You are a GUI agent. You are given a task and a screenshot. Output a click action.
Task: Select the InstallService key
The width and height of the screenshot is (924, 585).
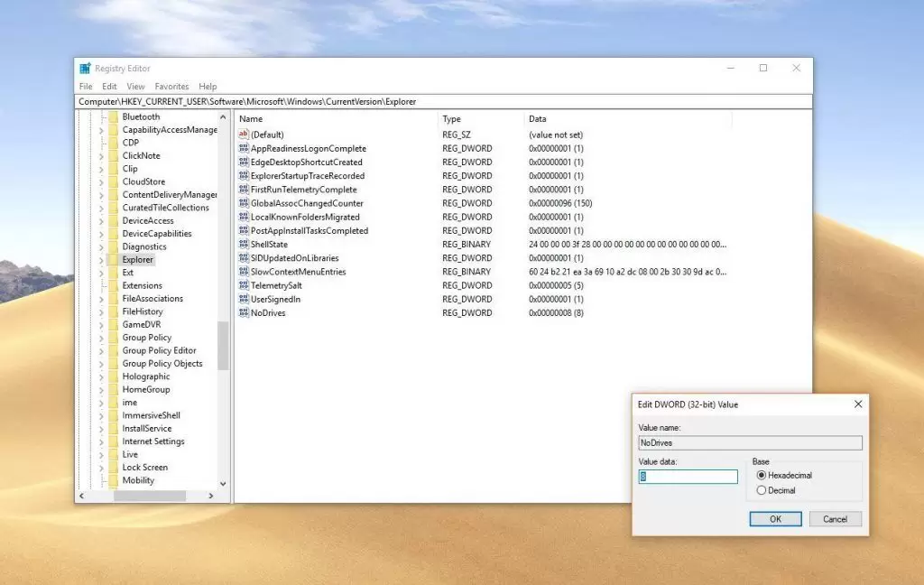click(x=147, y=428)
